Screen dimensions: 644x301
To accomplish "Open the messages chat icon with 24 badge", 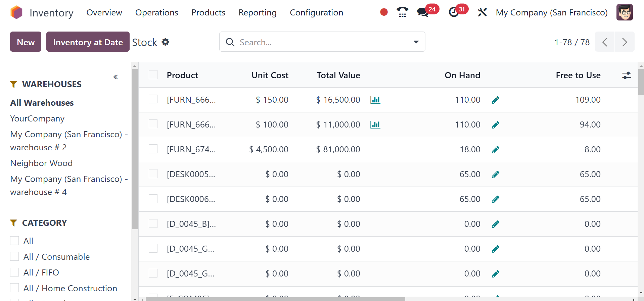I will coord(423,12).
